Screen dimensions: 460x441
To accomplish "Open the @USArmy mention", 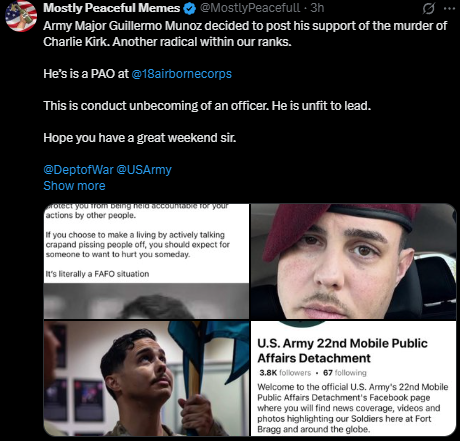I will [x=144, y=170].
